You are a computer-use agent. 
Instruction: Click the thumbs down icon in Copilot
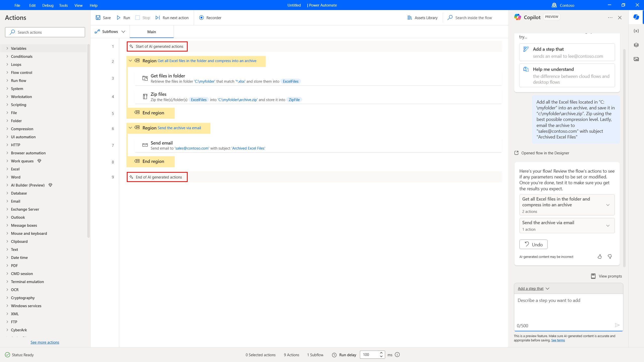point(610,256)
